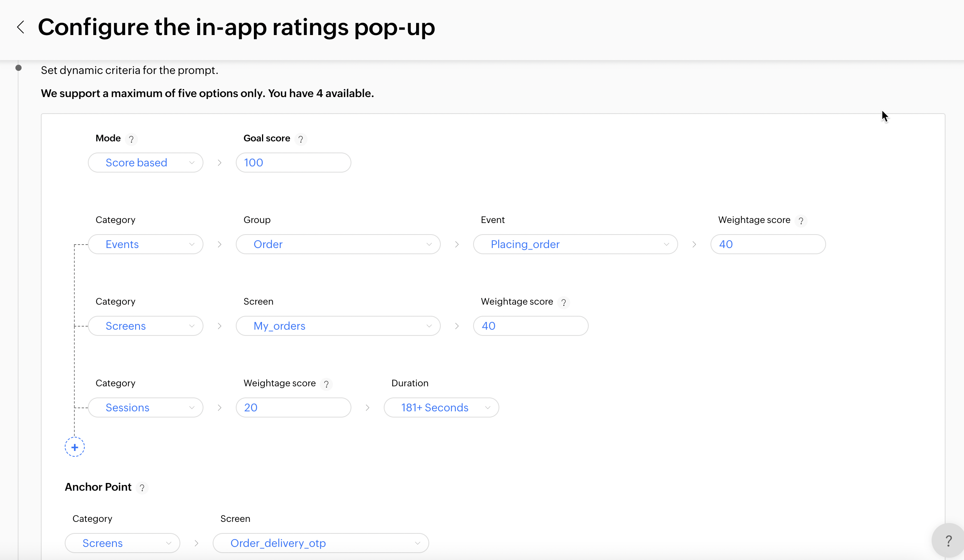Expand the Events category dropdown
Image resolution: width=964 pixels, height=560 pixels.
click(x=146, y=244)
